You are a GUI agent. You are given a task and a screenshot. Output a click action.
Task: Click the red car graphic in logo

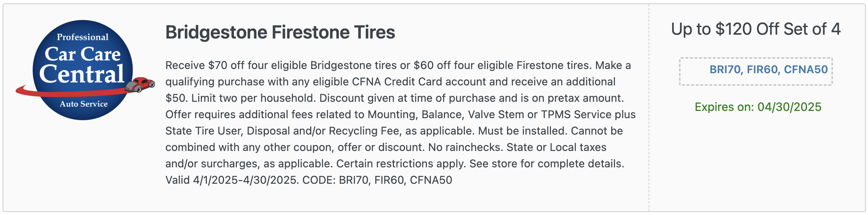pyautogui.click(x=140, y=84)
